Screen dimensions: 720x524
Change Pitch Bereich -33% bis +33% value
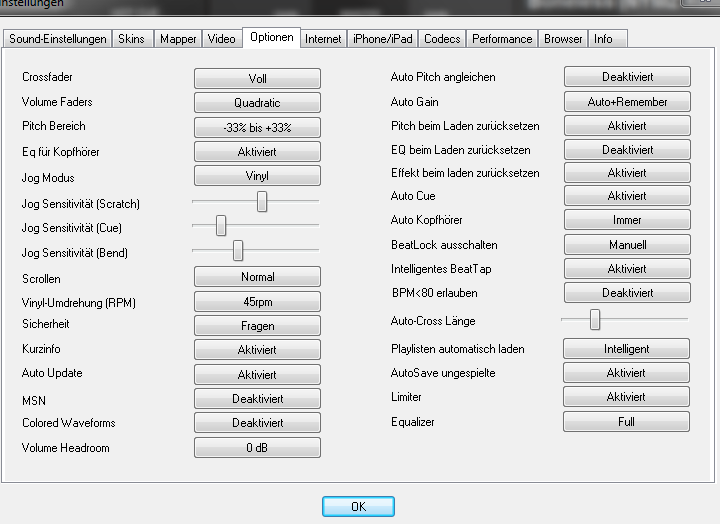point(257,127)
